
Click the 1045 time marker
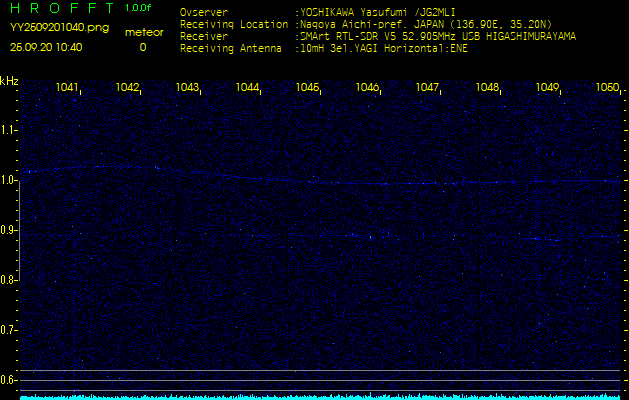(x=307, y=88)
